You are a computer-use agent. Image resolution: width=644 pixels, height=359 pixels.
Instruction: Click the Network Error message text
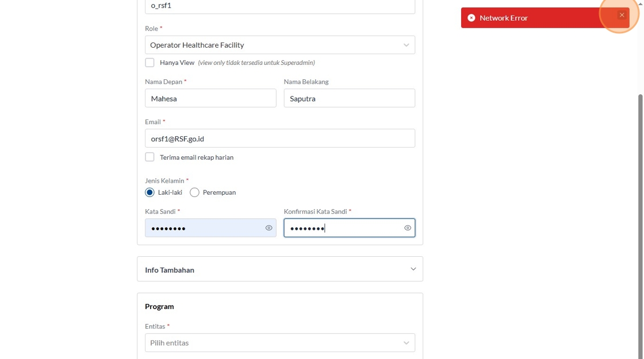504,18
